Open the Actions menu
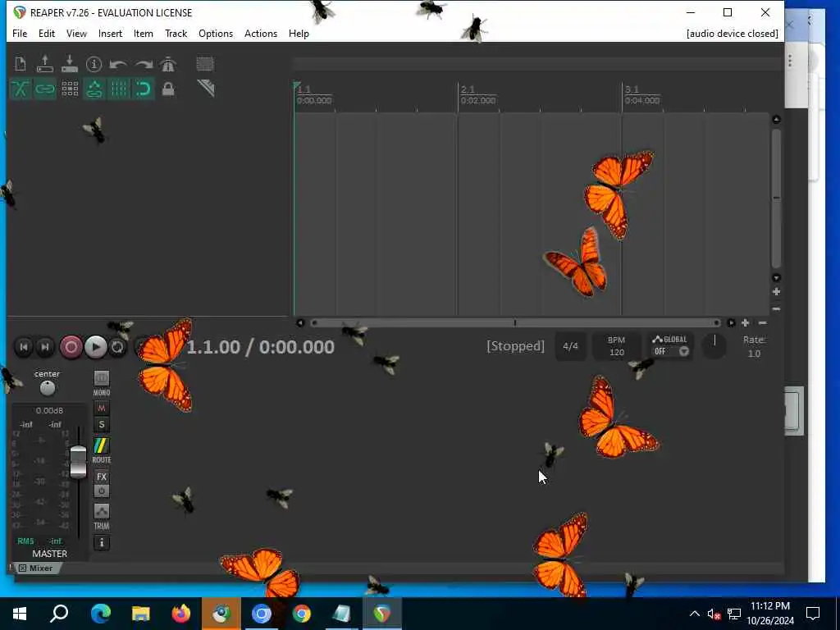This screenshot has width=840, height=630. [x=260, y=33]
